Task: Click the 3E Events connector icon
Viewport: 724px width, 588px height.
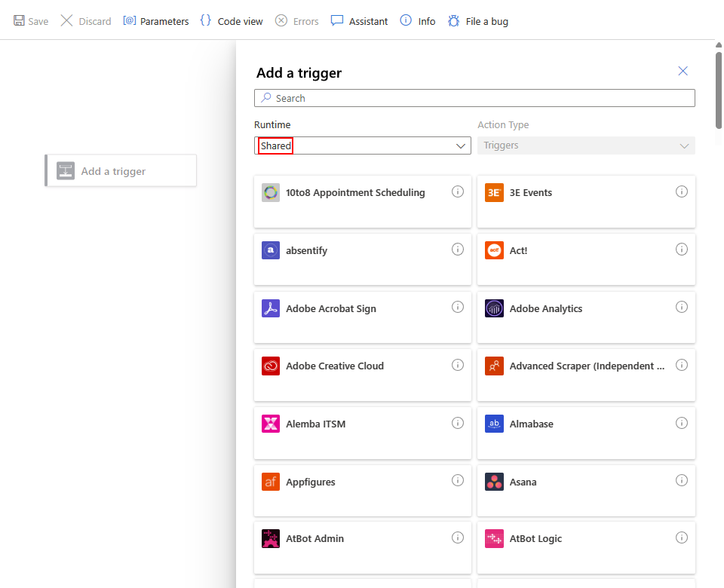Action: click(x=494, y=193)
